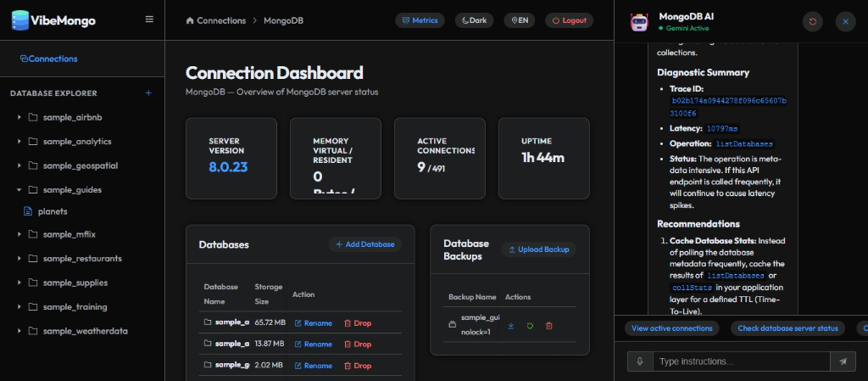Send the instruction with paper plane icon
The image size is (868, 381).
pyautogui.click(x=843, y=361)
